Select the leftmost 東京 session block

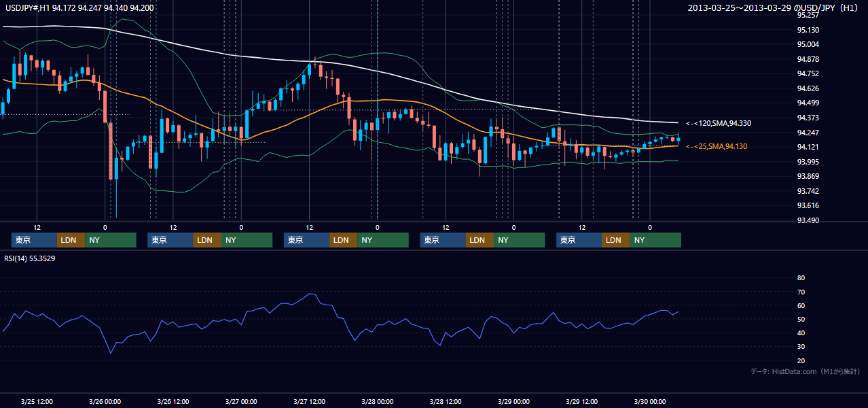click(x=34, y=240)
